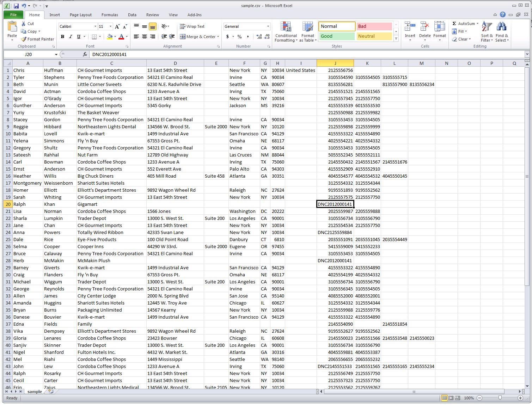
Task: Increase font size with the Grow Font icon
Action: pyautogui.click(x=117, y=26)
